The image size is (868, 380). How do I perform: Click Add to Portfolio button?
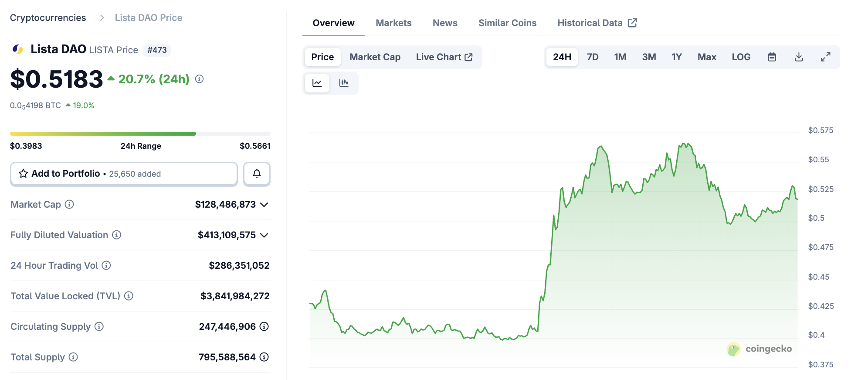click(124, 174)
